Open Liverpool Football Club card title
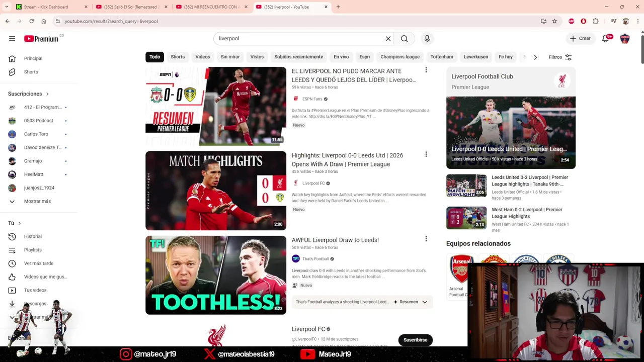Screen dimensions: 644x362 point(482,76)
